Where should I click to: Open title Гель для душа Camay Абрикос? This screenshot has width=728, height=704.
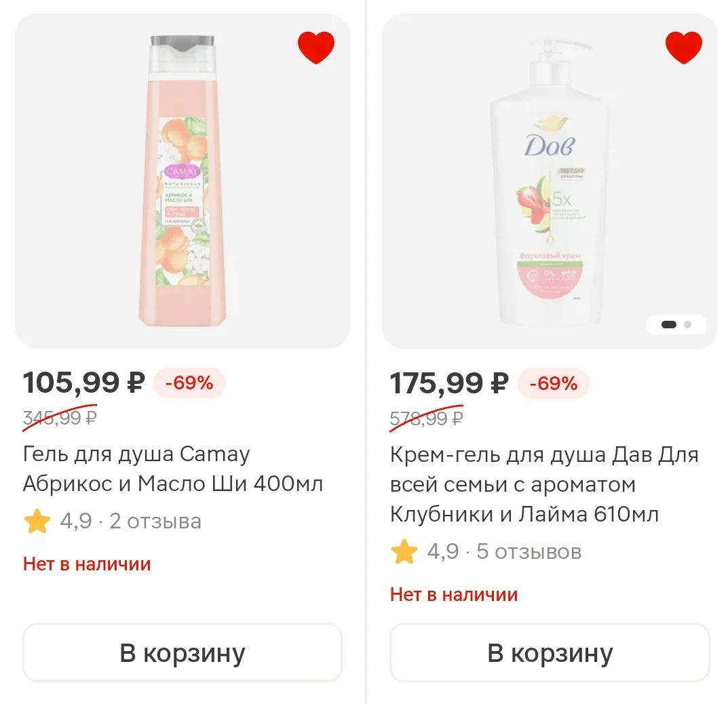point(173,469)
